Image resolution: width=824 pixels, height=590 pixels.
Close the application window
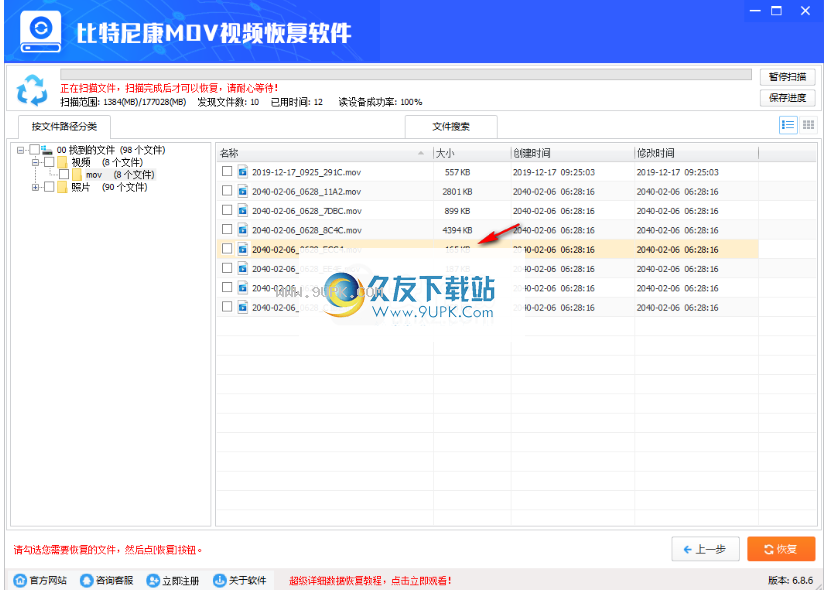coord(805,11)
